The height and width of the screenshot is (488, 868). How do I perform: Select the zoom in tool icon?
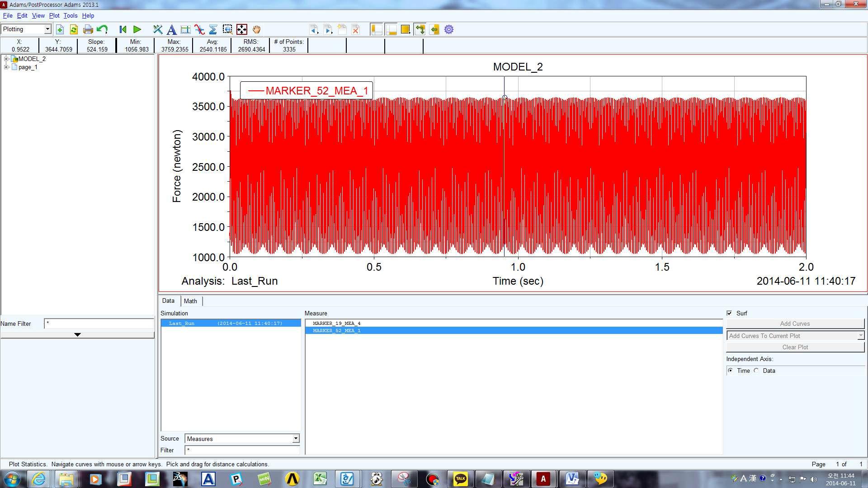click(228, 29)
